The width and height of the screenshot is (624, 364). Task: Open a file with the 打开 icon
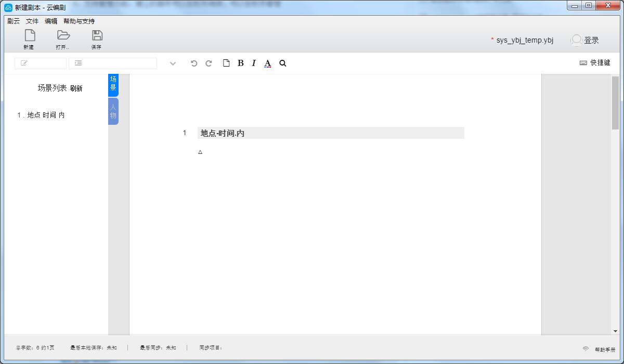[x=63, y=35]
